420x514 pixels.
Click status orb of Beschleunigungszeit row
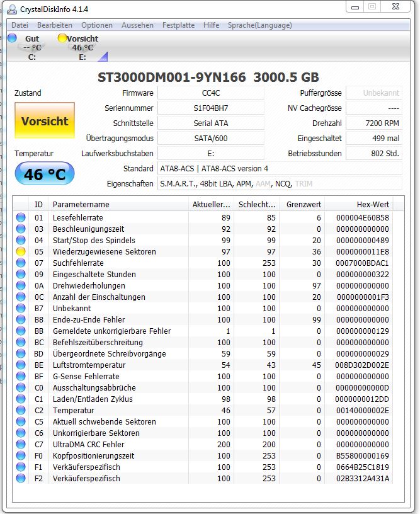point(21,229)
